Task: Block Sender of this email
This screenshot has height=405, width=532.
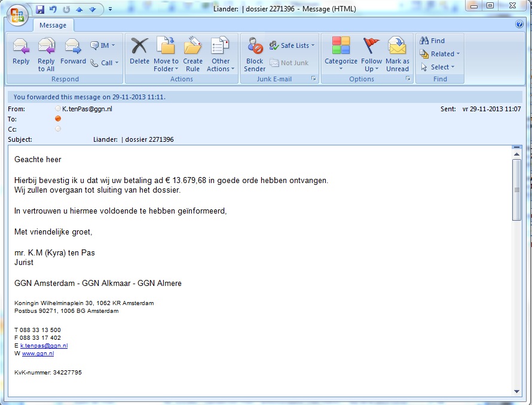Action: pyautogui.click(x=255, y=54)
